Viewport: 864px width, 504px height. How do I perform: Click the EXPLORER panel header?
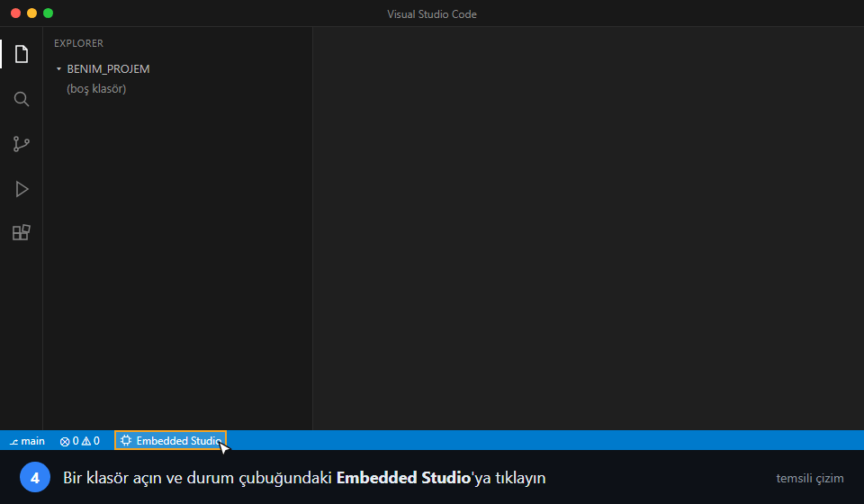[78, 43]
